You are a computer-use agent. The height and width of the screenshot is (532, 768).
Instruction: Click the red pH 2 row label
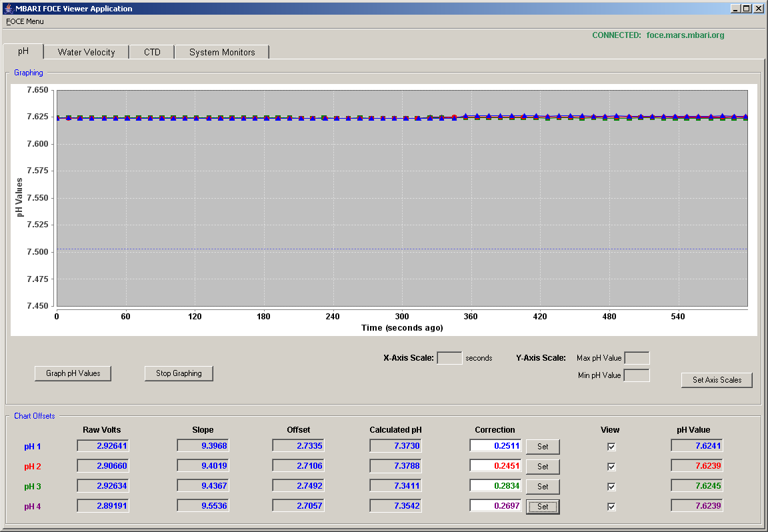pyautogui.click(x=32, y=467)
